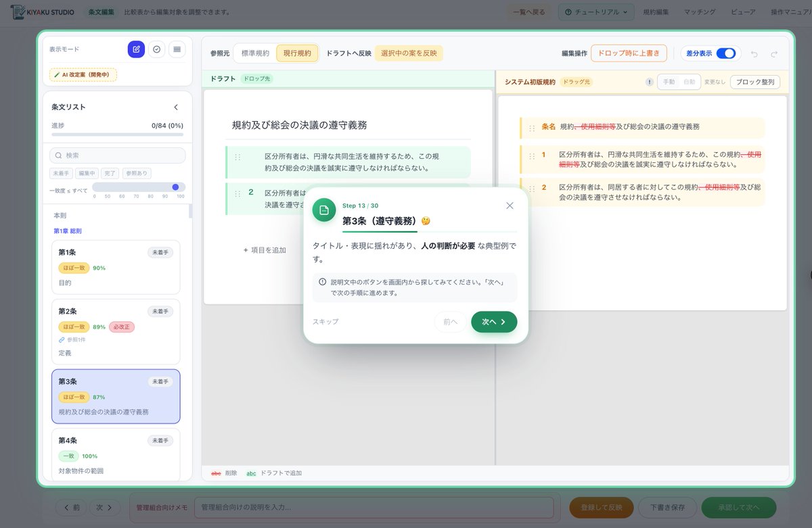
Task: Click 一覧へ戻る button
Action: [x=529, y=11]
